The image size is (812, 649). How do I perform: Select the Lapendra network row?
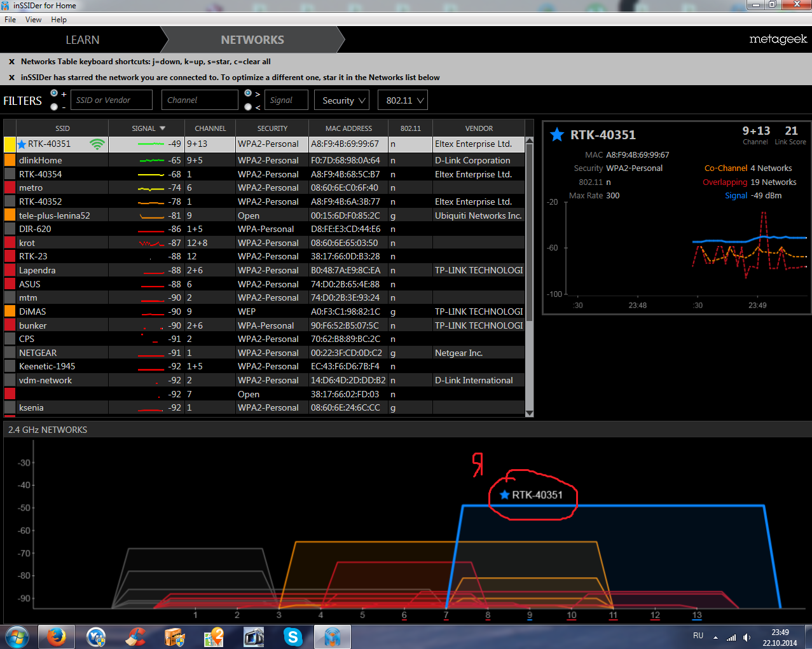265,270
